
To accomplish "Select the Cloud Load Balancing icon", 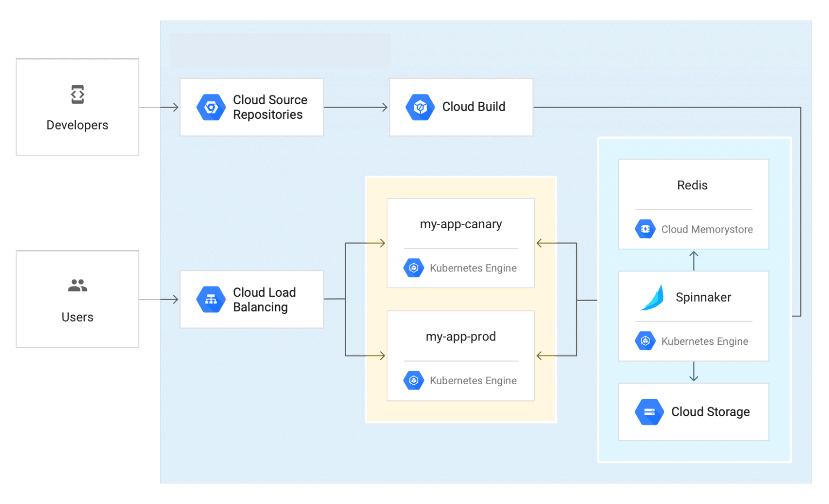I will click(x=211, y=299).
